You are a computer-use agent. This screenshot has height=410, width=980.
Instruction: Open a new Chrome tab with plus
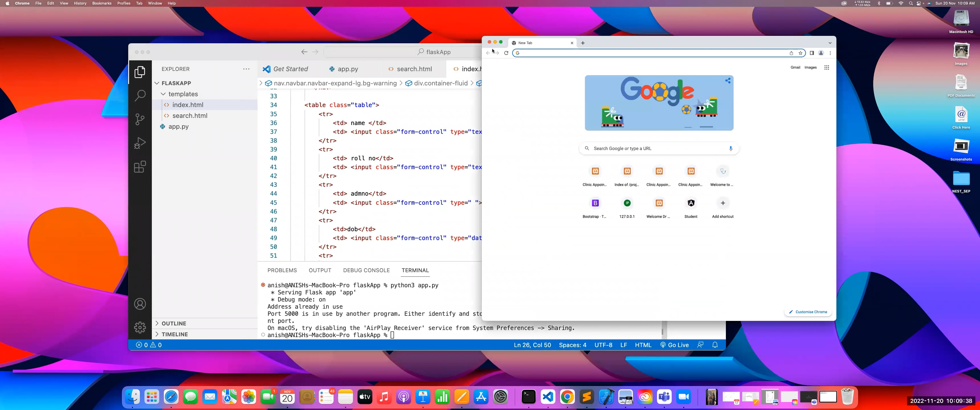pos(583,43)
